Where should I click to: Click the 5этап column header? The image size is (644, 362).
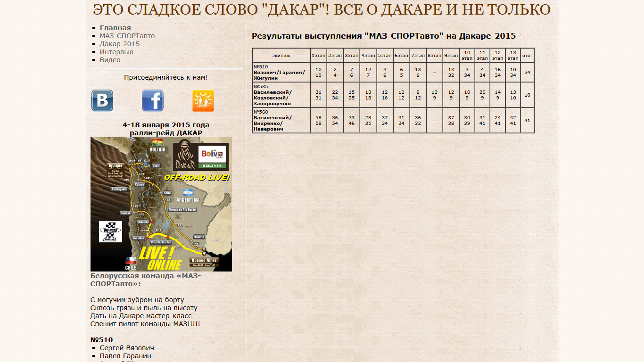385,55
